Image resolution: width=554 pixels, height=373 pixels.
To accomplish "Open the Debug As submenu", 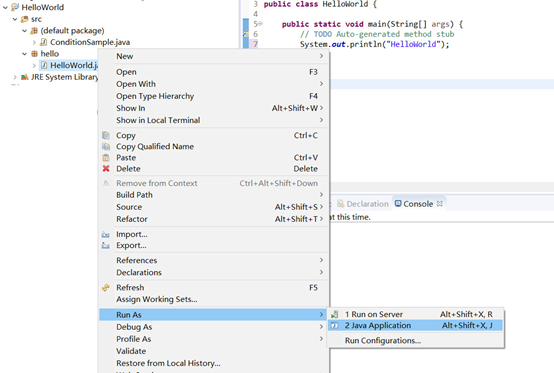I will 213,327.
